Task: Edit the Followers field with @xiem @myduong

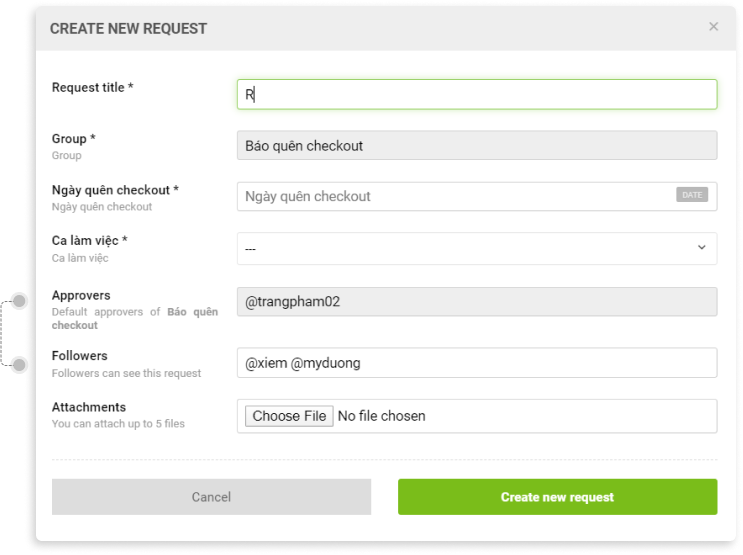Action: [477, 363]
